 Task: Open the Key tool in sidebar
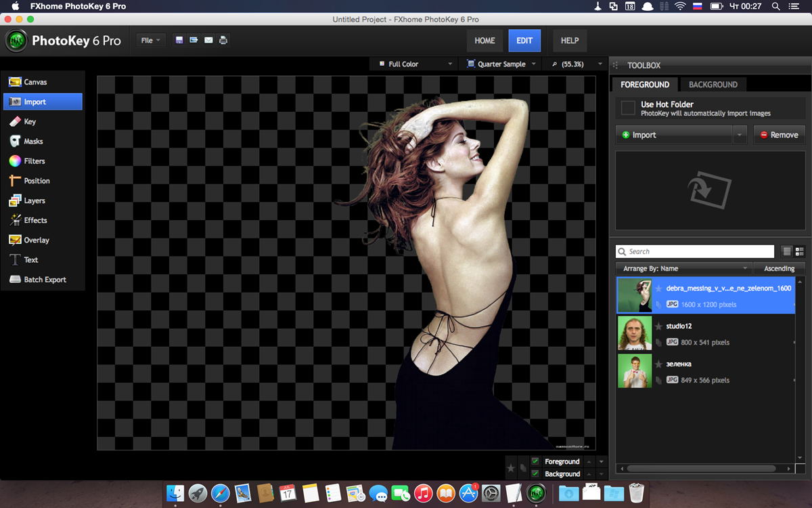[x=30, y=122]
